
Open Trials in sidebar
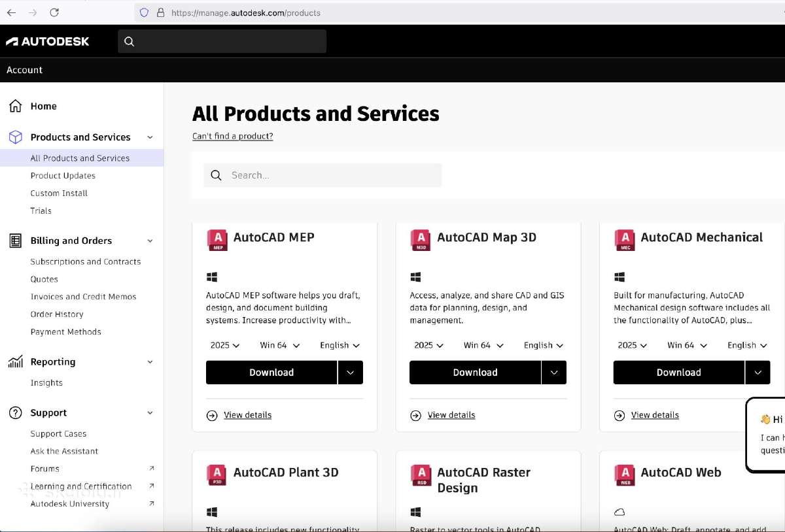point(41,211)
